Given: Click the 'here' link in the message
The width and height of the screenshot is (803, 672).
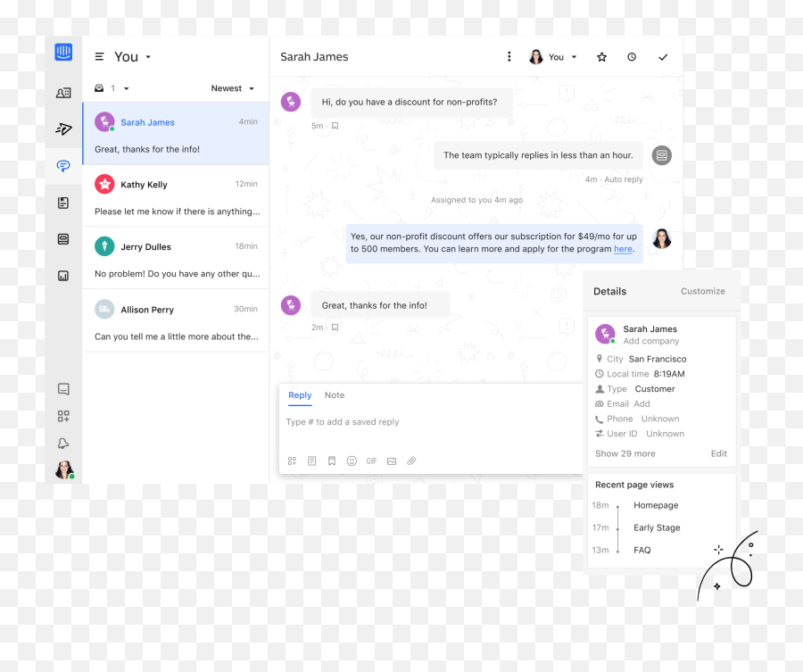Looking at the screenshot, I should [623, 250].
